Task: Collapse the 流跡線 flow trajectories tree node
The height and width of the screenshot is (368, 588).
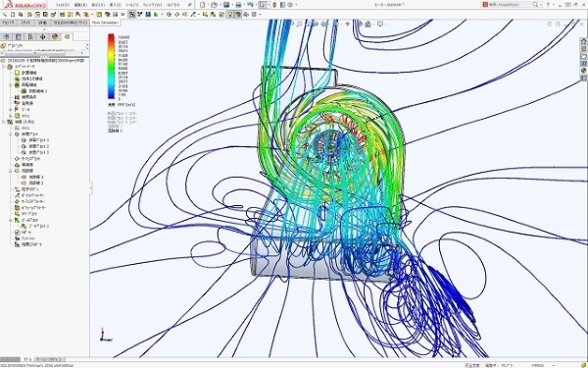Action: 11,171
